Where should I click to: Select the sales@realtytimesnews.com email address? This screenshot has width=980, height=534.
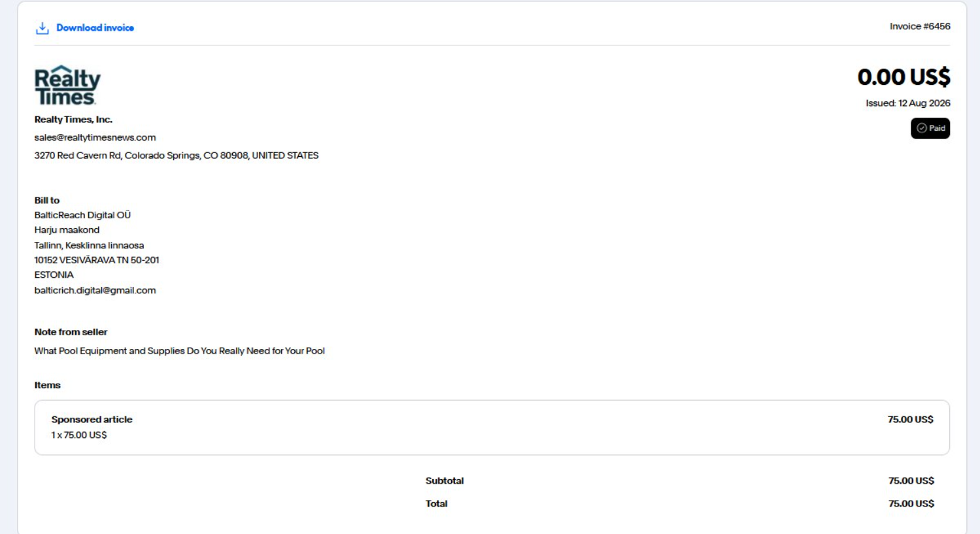click(x=95, y=137)
